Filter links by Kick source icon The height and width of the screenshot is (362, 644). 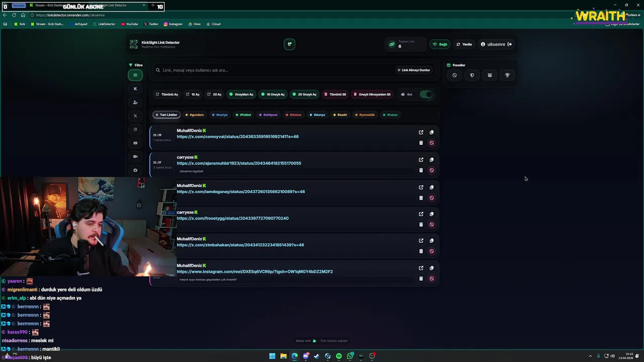coord(135,88)
